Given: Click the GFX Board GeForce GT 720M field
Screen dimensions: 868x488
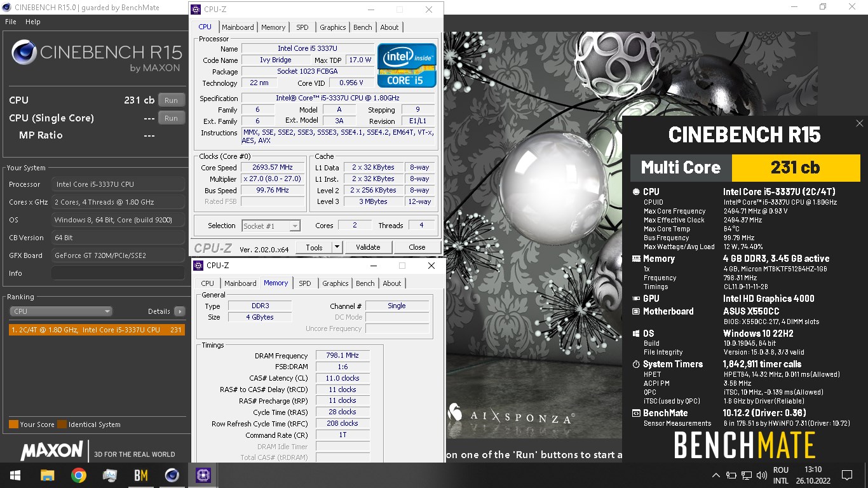Looking at the screenshot, I should [119, 255].
